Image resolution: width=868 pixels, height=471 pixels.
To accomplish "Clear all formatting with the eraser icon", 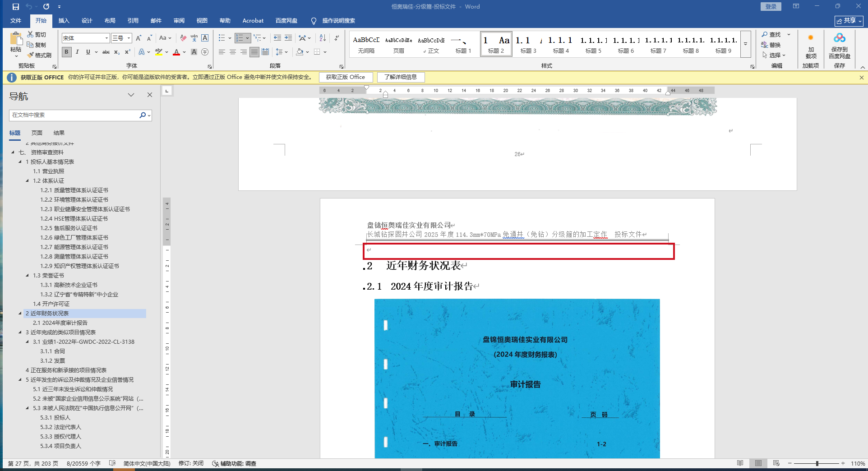I will 183,38.
